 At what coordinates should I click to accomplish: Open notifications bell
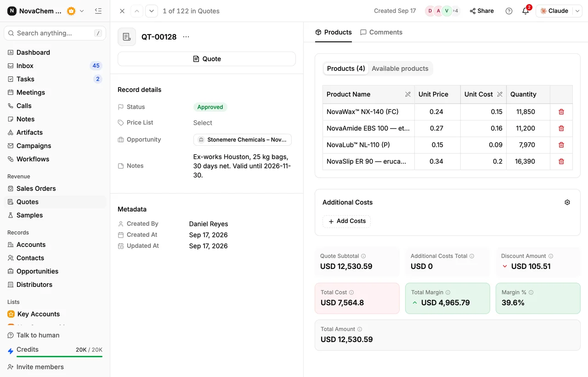point(526,11)
